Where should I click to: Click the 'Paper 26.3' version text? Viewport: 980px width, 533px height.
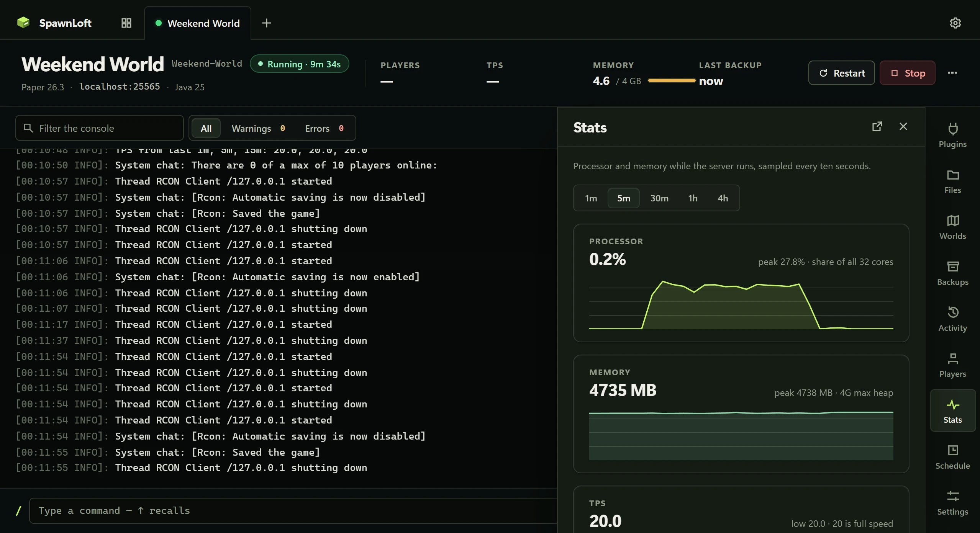coord(43,87)
